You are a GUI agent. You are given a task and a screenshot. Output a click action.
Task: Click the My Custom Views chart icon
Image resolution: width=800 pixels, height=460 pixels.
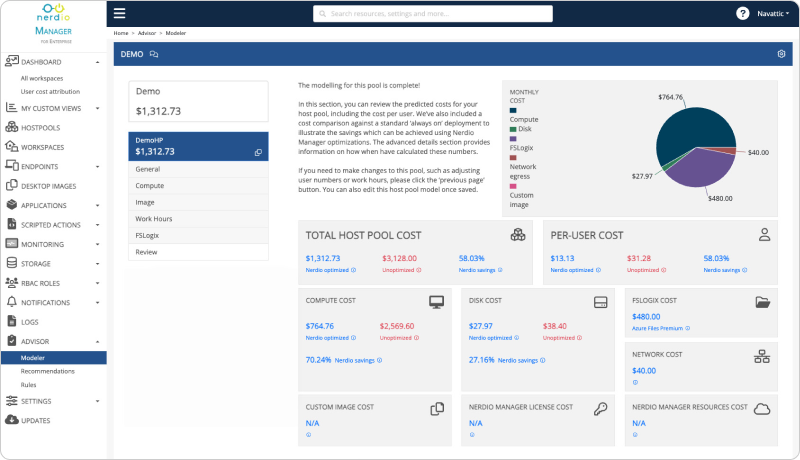coord(11,108)
